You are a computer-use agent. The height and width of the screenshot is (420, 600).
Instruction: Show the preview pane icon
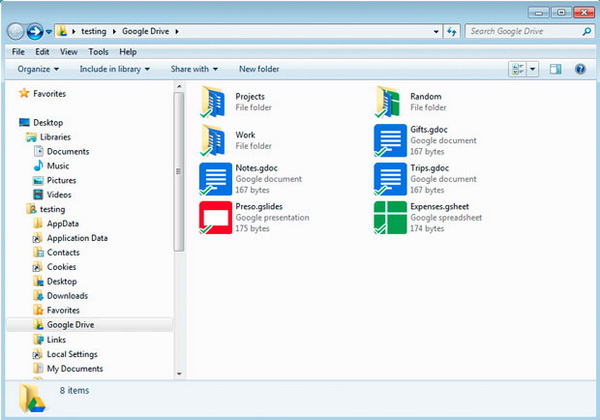point(556,69)
